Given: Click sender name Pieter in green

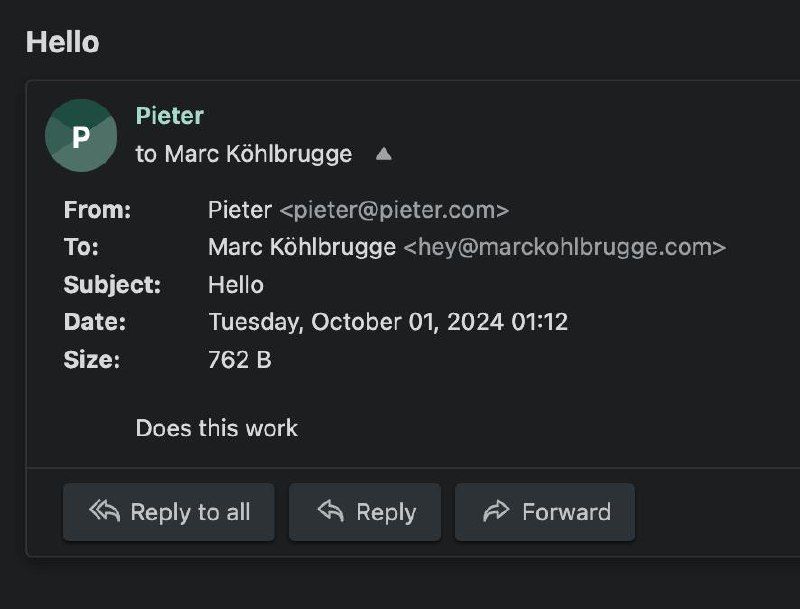Looking at the screenshot, I should (x=169, y=116).
